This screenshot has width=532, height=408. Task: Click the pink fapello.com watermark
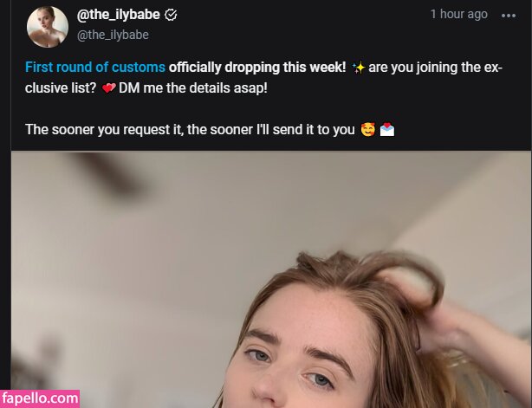point(40,398)
